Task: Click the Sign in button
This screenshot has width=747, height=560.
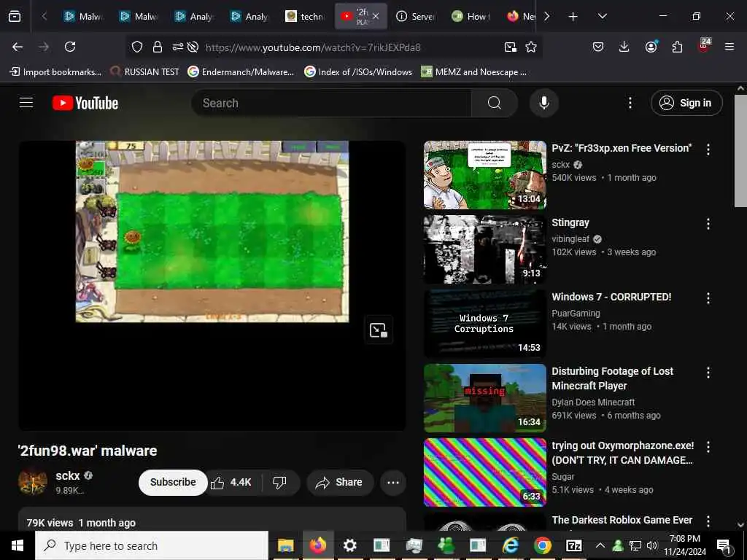Action: (686, 103)
